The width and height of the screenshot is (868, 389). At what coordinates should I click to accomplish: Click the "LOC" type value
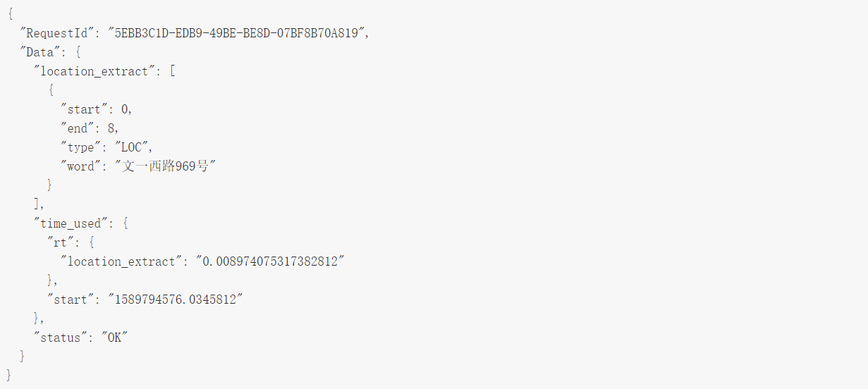[x=133, y=147]
